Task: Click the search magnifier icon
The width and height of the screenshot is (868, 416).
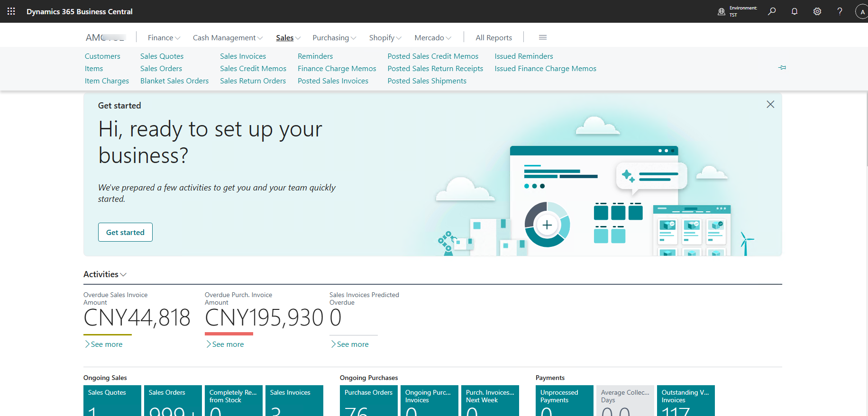Action: pyautogui.click(x=772, y=11)
